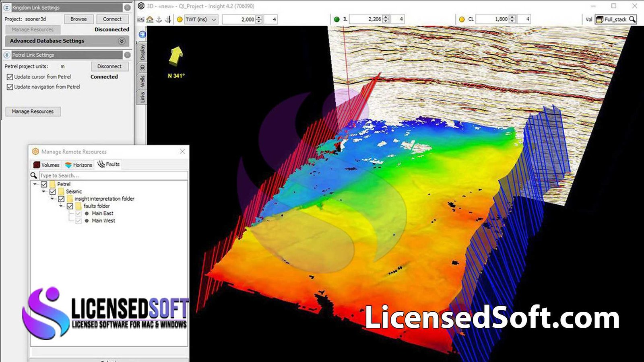Click the Browse button

78,19
